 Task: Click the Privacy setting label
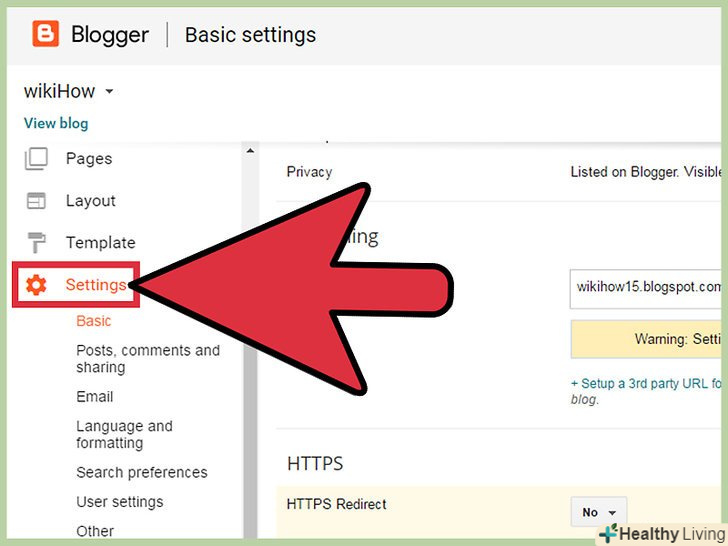(309, 172)
